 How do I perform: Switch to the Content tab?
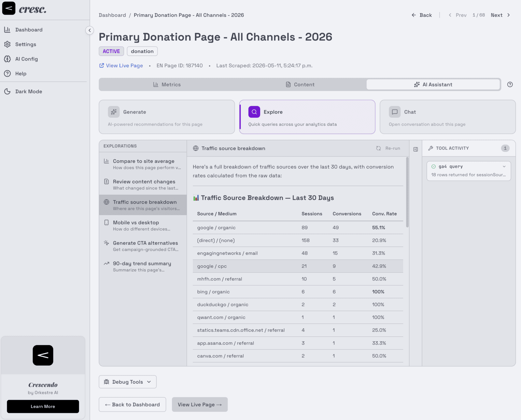tap(300, 85)
